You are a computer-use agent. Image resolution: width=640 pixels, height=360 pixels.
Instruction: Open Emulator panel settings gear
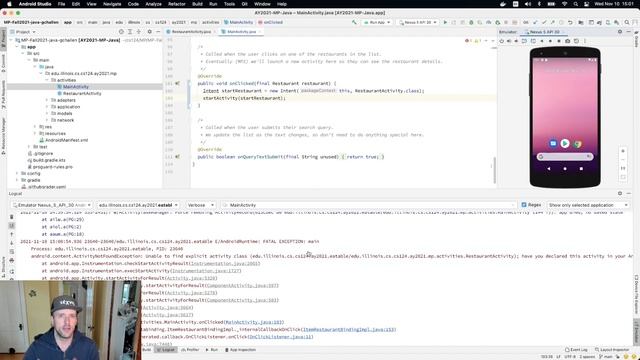coord(620,32)
